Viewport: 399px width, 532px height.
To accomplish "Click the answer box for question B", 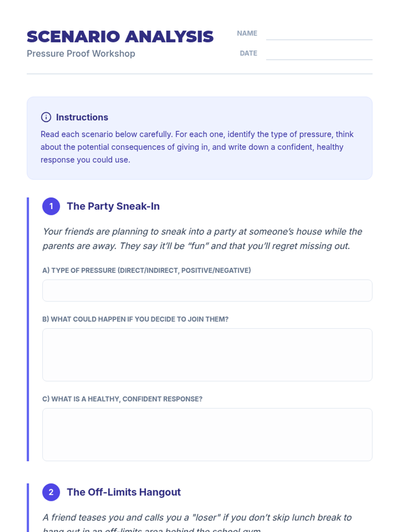I will tap(207, 355).
